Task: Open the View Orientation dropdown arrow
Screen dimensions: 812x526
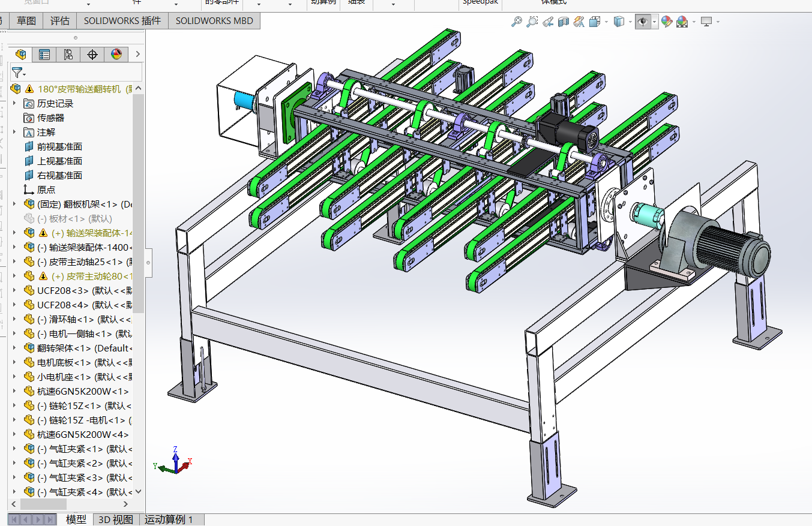Action: point(606,22)
